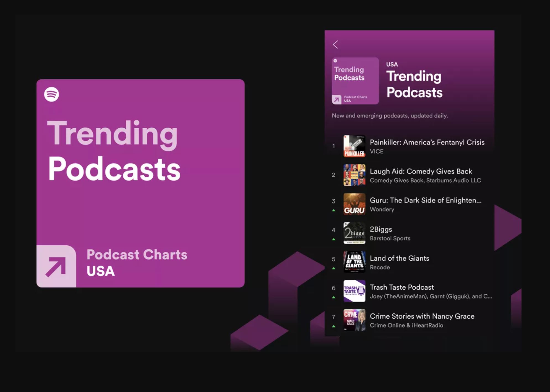This screenshot has height=392, width=550.
Task: Click rank number 1 in the chart
Action: (x=334, y=146)
